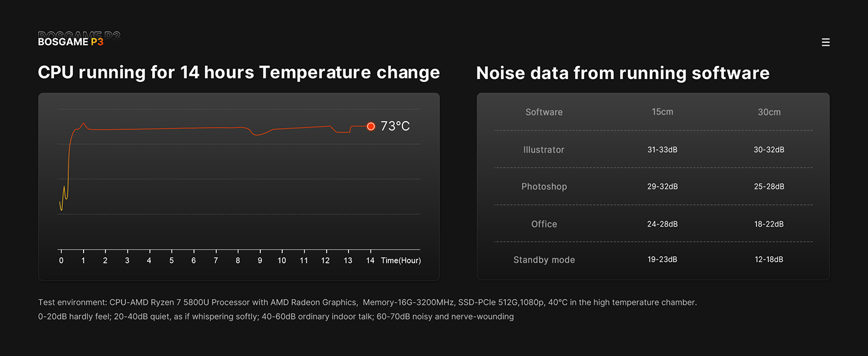The image size is (868, 356).
Task: Click the 30cm column header
Action: 769,112
